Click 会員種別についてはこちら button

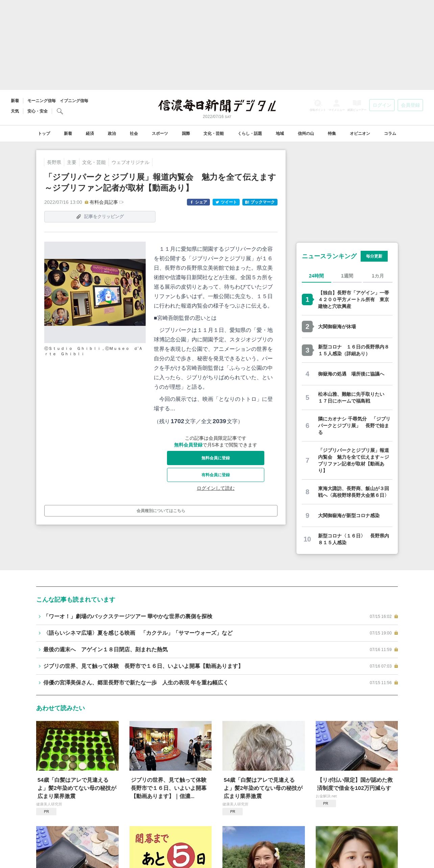tap(161, 511)
